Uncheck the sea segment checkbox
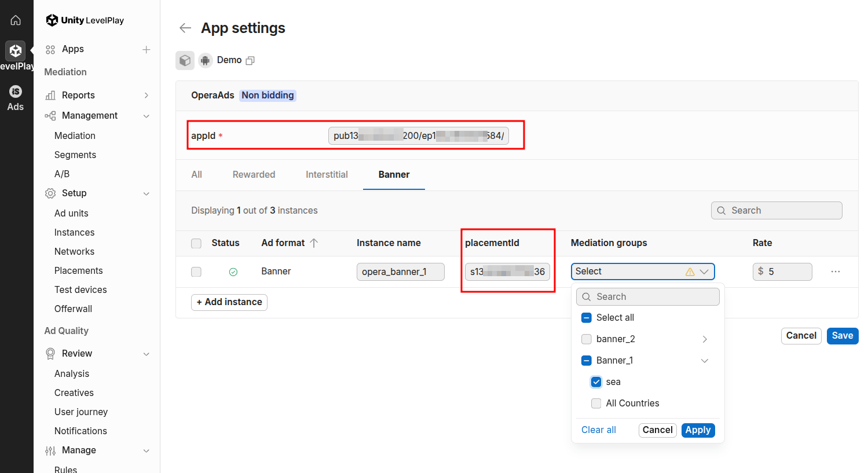The image size is (868, 473). [x=596, y=382]
